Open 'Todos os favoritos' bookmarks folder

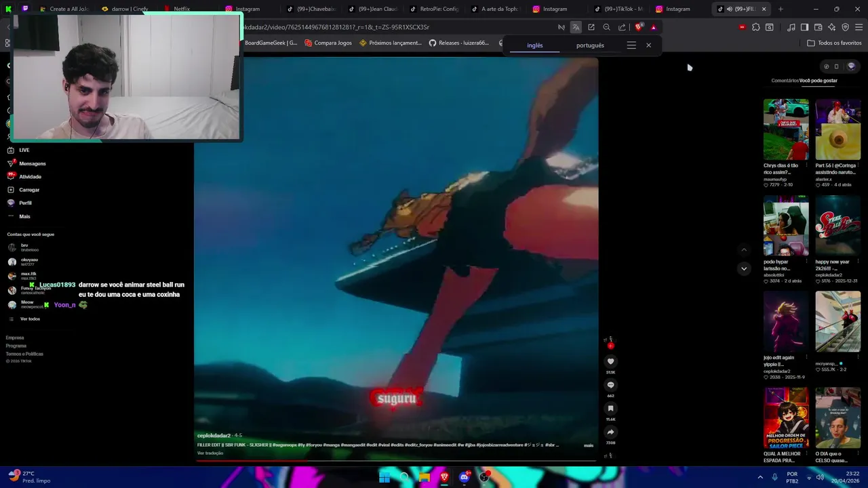tap(834, 43)
